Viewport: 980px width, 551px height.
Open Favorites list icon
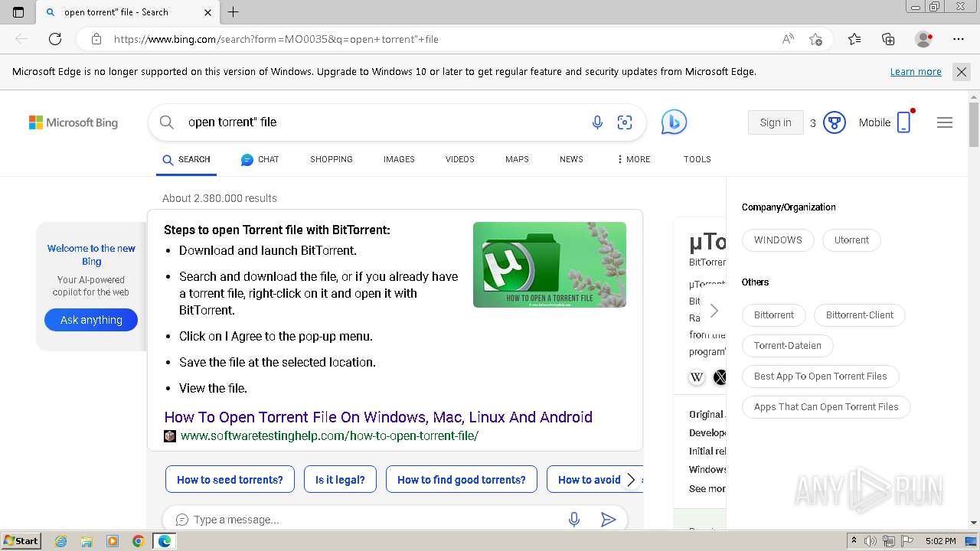pos(854,39)
